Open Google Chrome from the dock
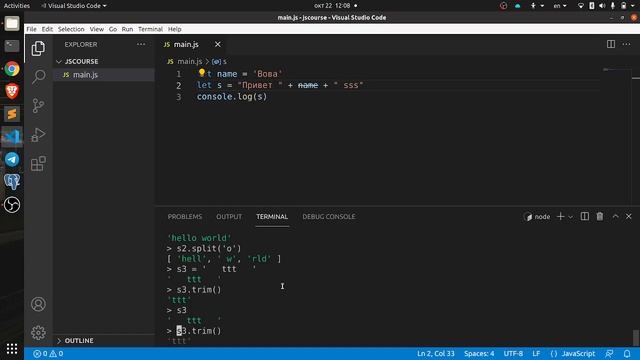Image resolution: width=640 pixels, height=360 pixels. click(12, 69)
